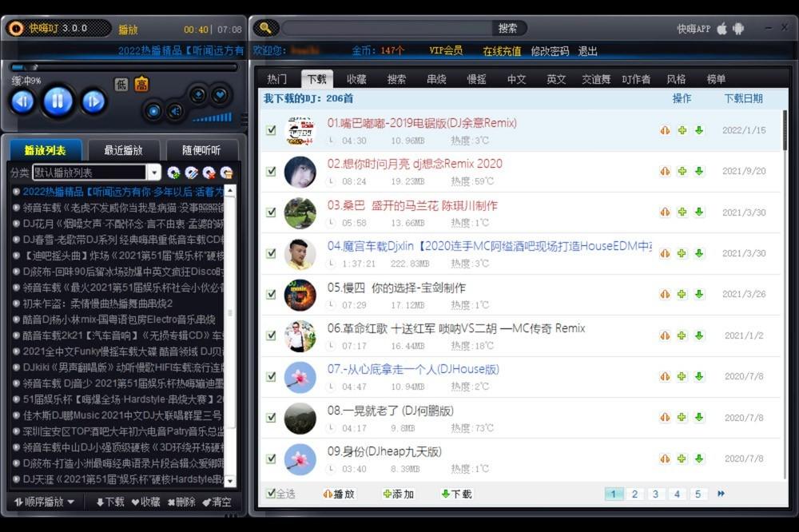Toggle the 全选 select-all checkbox
Screen dimensions: 799x532
[271, 494]
